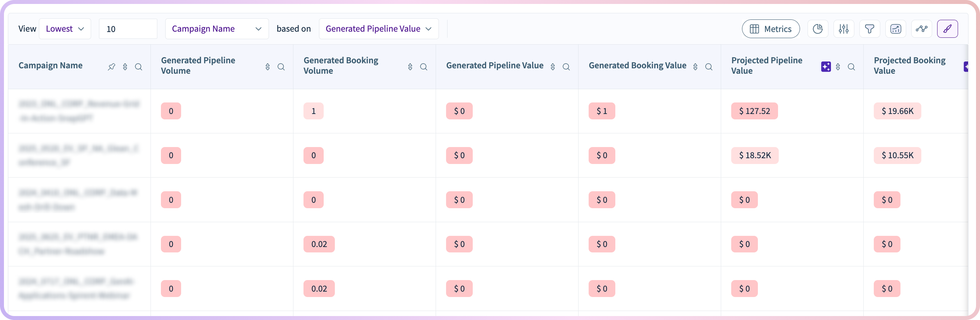Viewport: 980px width, 320px height.
Task: Pin the Campaign Name column
Action: pyautogui.click(x=111, y=67)
